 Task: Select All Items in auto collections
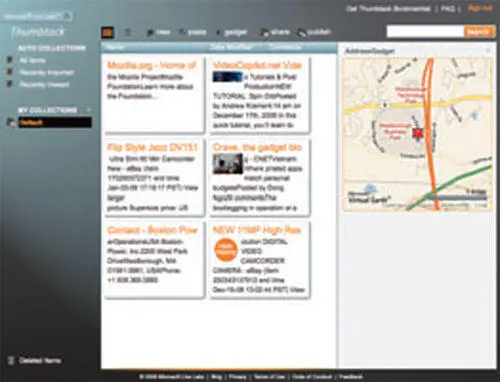pos(33,60)
